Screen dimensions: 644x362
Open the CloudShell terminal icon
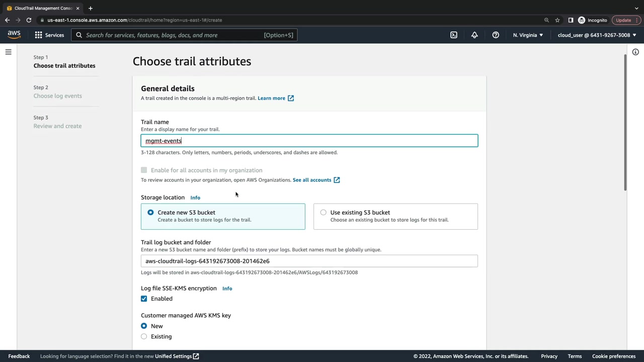(454, 35)
